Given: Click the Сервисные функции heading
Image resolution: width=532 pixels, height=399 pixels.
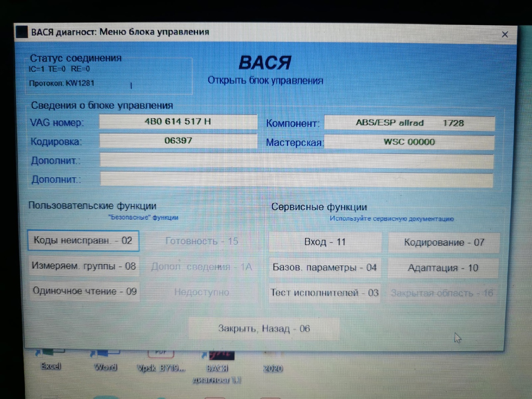Looking at the screenshot, I should (319, 207).
